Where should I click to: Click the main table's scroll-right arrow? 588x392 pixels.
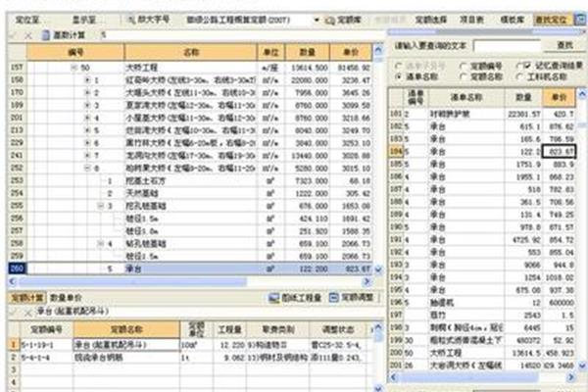click(367, 281)
